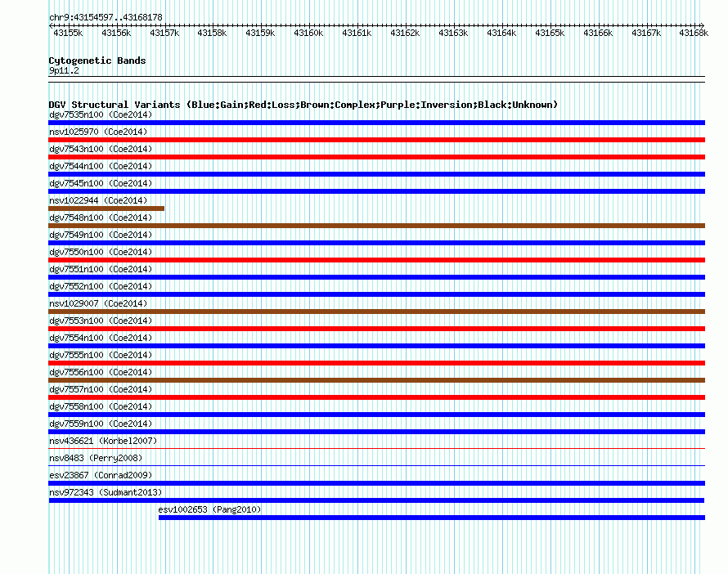Open dgv7543n100 (Coe2014) variant
The height and width of the screenshot is (574, 728).
click(101, 149)
